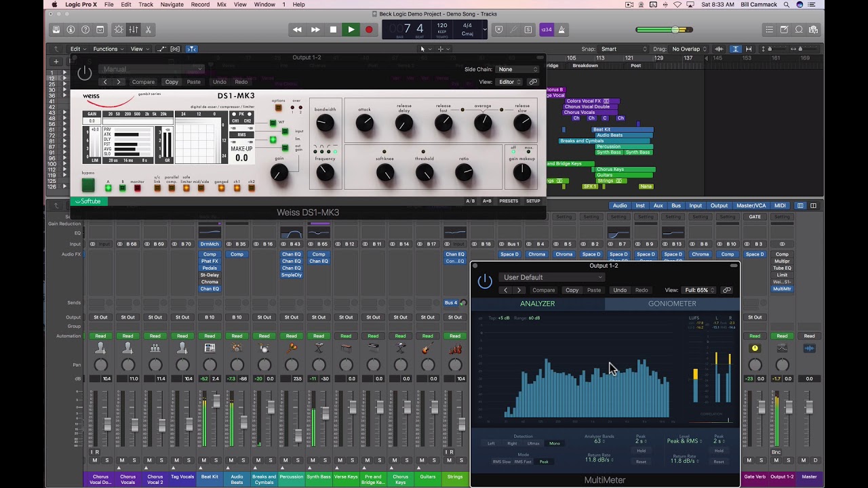Image resolution: width=868 pixels, height=488 pixels.
Task: Toggle Flex show/hide icon
Action: coord(175,49)
